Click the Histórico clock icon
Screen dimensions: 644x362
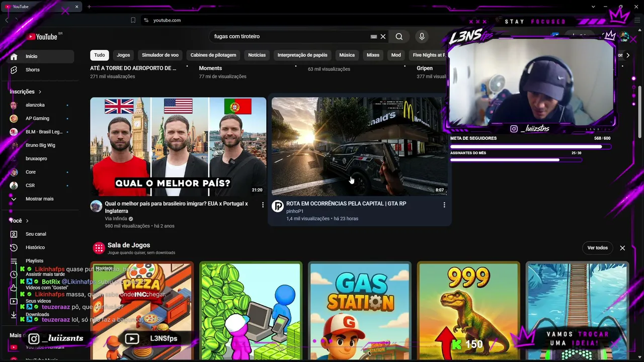click(x=14, y=247)
